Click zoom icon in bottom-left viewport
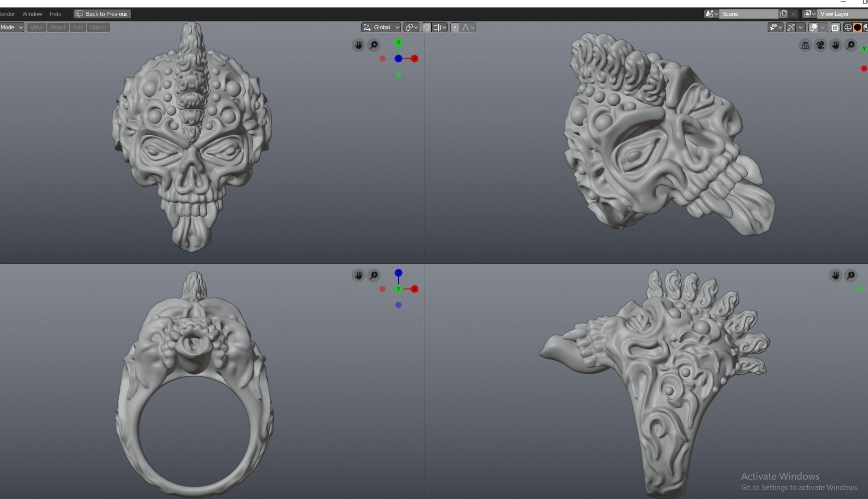This screenshot has height=499, width=868. pyautogui.click(x=374, y=275)
